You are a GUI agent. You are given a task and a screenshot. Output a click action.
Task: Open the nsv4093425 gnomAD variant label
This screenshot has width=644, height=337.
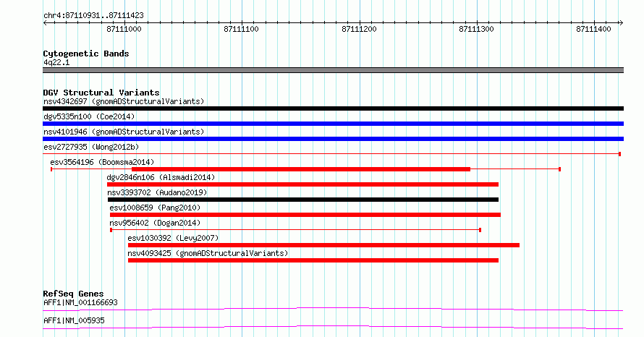[x=208, y=253]
